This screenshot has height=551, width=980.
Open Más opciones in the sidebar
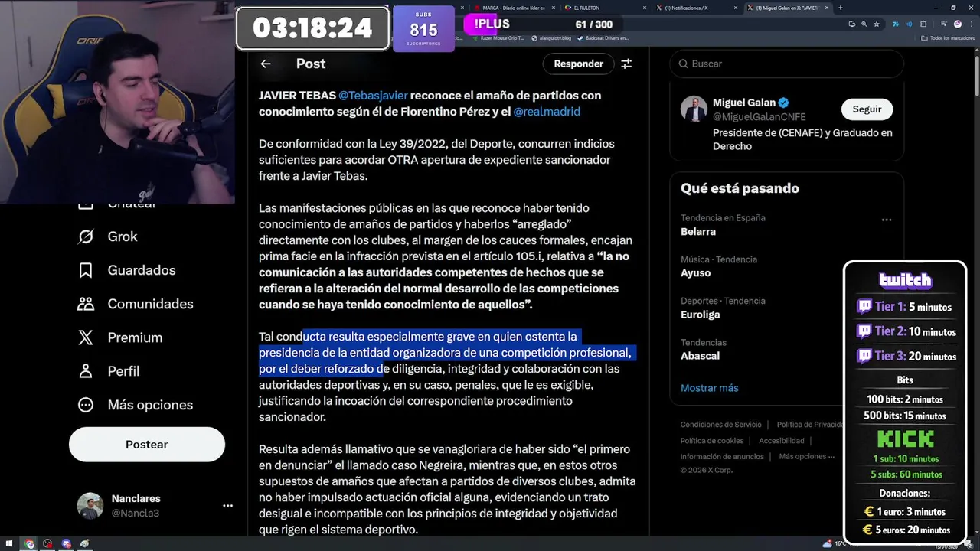click(135, 405)
